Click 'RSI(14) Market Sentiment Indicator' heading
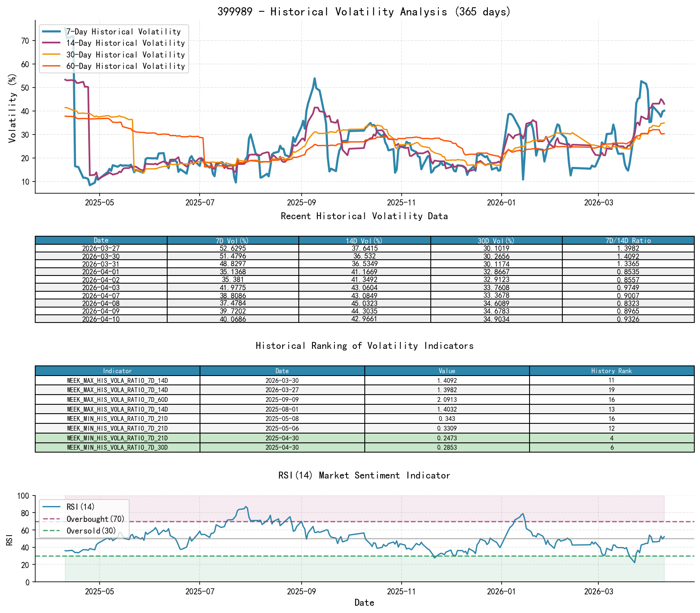 pos(364,476)
